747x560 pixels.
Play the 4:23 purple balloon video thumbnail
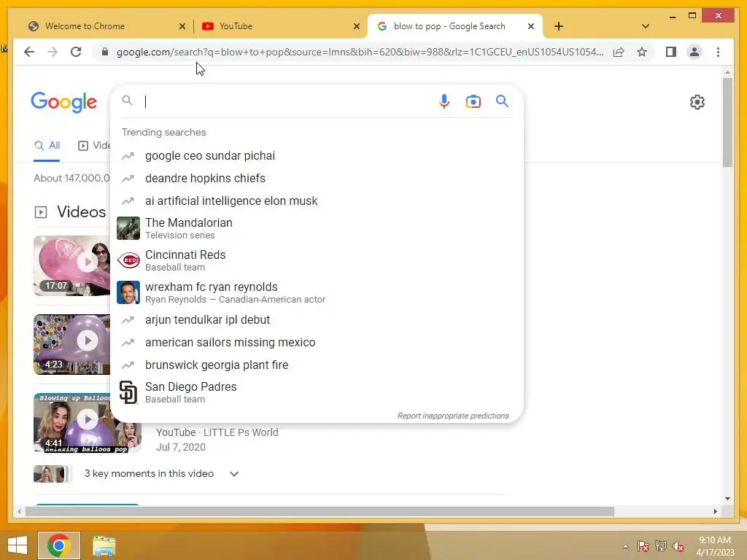click(72, 344)
